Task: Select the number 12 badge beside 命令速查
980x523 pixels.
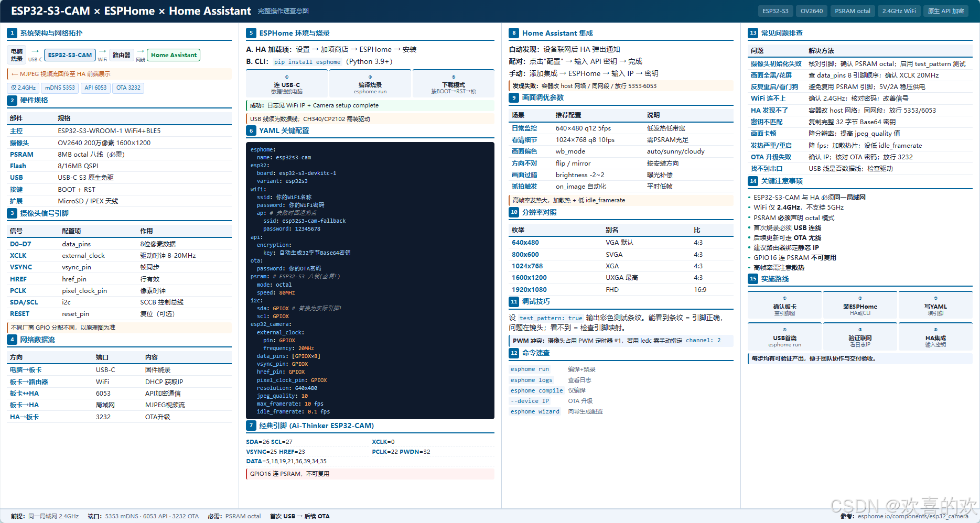Action: 514,353
